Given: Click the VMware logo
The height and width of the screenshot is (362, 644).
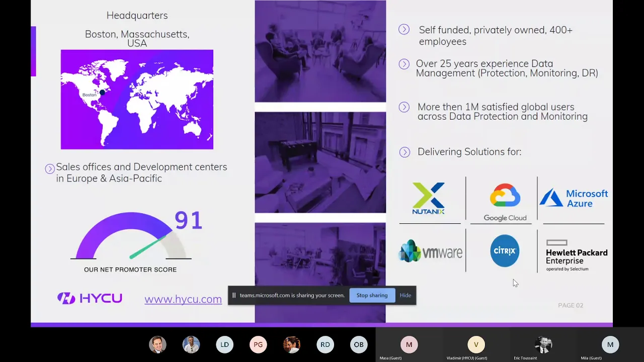Looking at the screenshot, I should click(431, 251).
